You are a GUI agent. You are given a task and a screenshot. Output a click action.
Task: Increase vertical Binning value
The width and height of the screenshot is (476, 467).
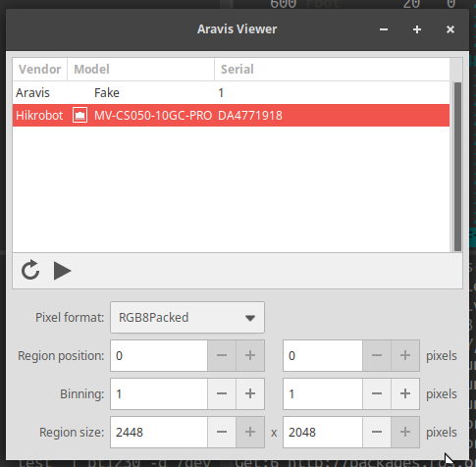click(405, 394)
